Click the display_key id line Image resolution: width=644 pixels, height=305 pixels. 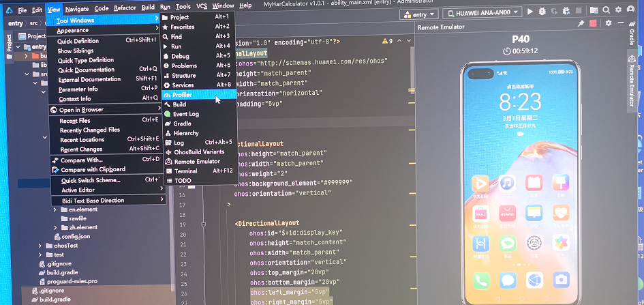pyautogui.click(x=296, y=233)
